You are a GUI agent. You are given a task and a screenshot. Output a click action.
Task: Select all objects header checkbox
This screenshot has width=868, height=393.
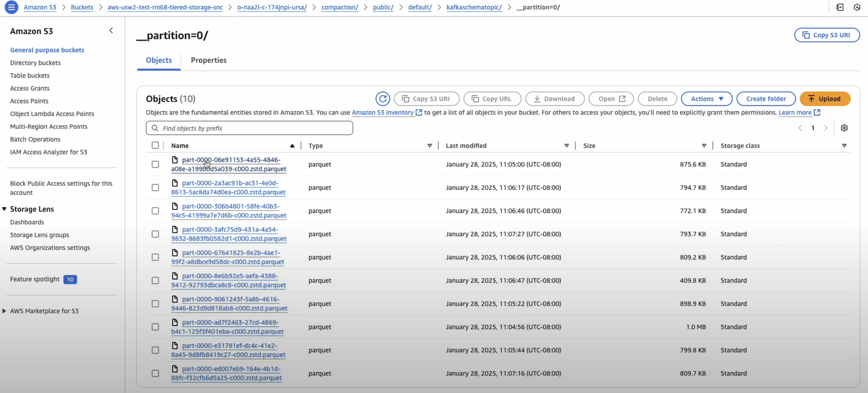(155, 145)
